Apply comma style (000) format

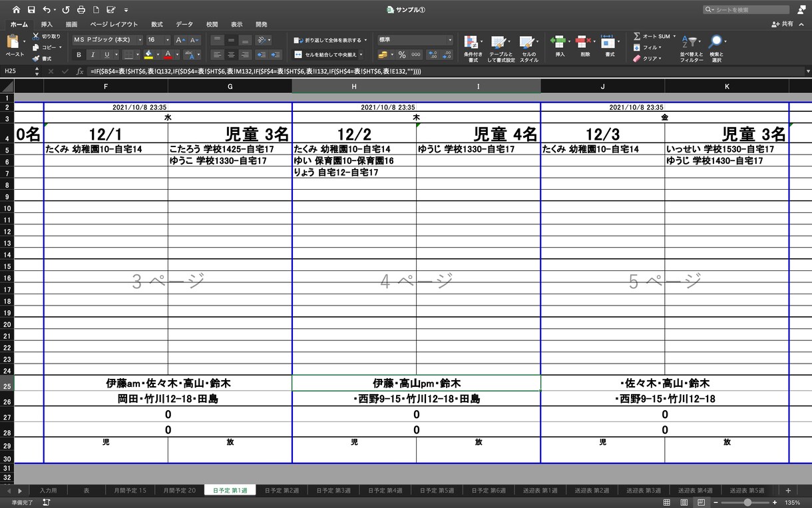pyautogui.click(x=416, y=55)
